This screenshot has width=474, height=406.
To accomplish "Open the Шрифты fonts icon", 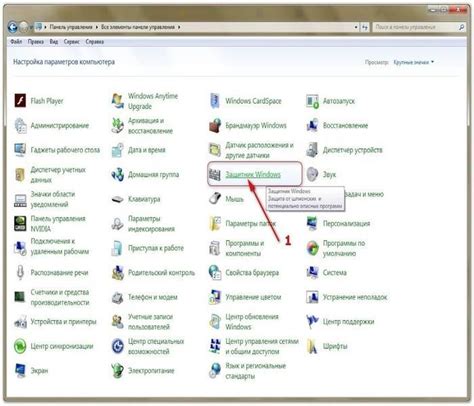I will [x=312, y=346].
